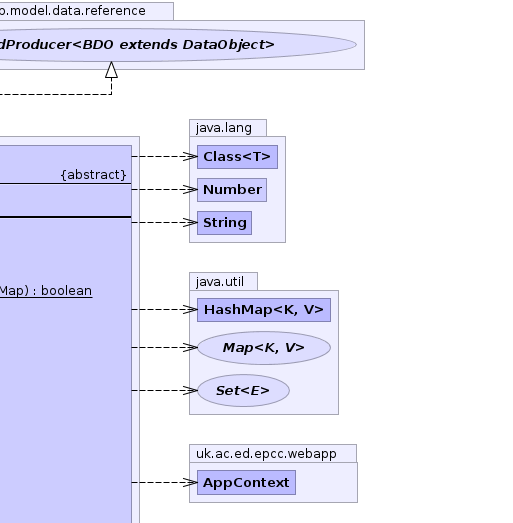Click the {abstract} label in class header

(x=94, y=175)
